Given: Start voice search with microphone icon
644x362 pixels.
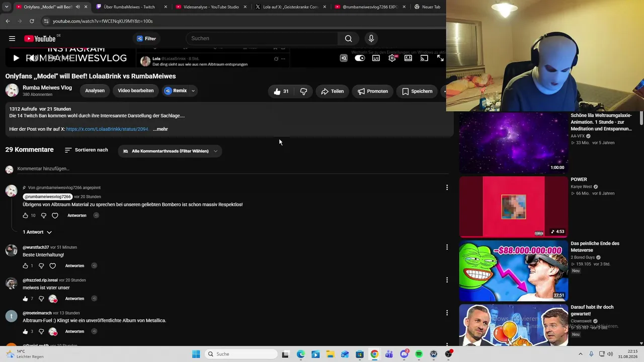Looking at the screenshot, I should [371, 39].
